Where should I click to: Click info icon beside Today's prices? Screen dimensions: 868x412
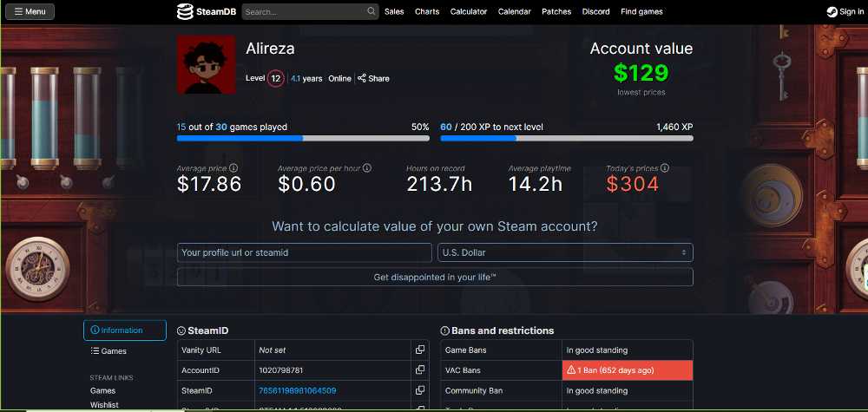point(665,167)
